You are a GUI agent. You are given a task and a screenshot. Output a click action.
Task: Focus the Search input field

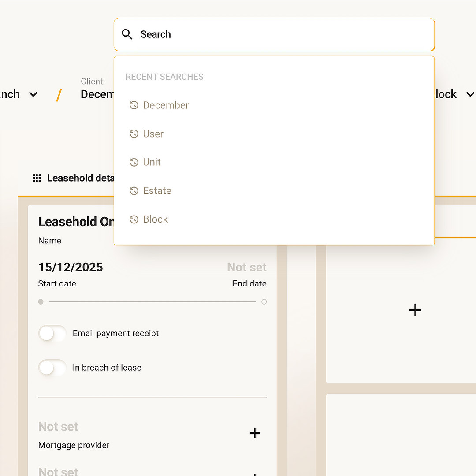tap(282, 34)
